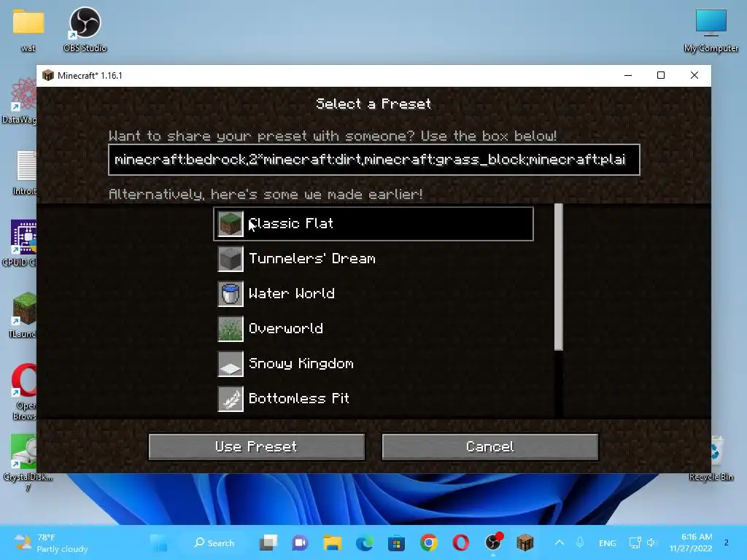Image resolution: width=747 pixels, height=560 pixels.
Task: Click the Snowy Kingdom snow layer icon
Action: pyautogui.click(x=231, y=364)
